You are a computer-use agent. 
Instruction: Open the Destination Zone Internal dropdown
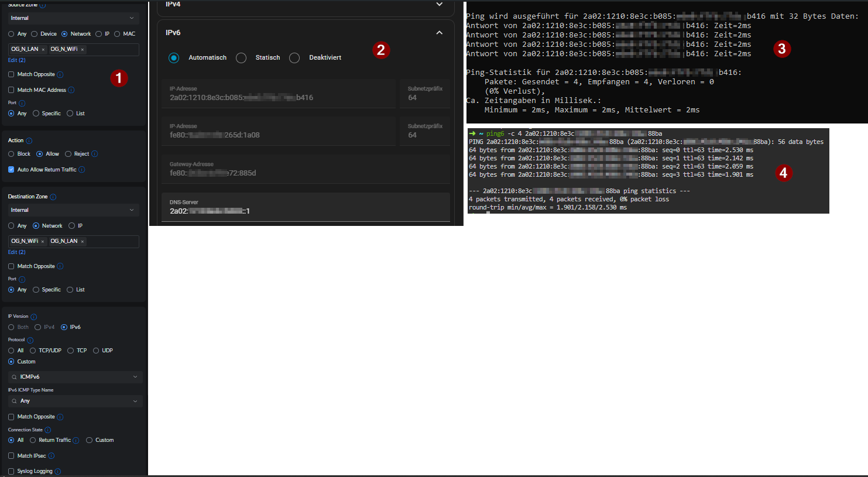coord(74,210)
